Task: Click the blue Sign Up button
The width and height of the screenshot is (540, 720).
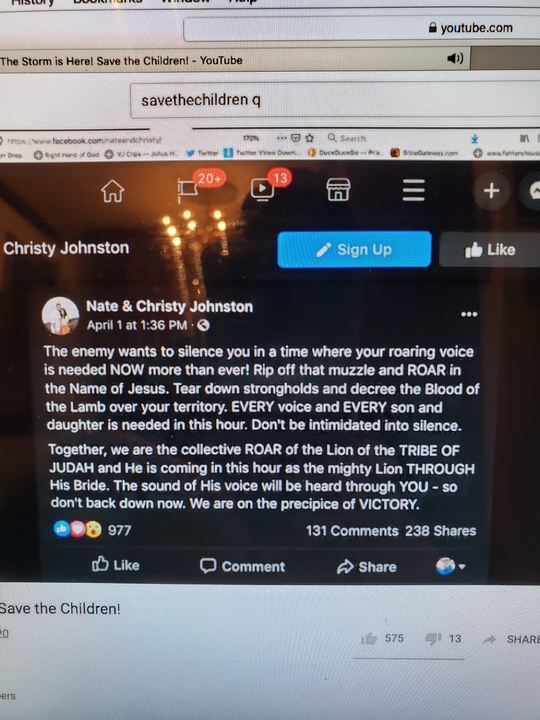Action: click(x=354, y=249)
